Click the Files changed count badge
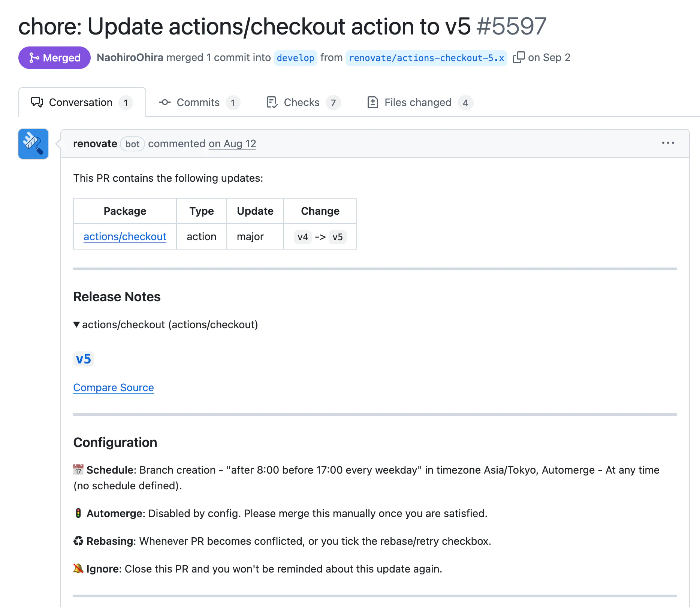The width and height of the screenshot is (700, 607). point(465,103)
